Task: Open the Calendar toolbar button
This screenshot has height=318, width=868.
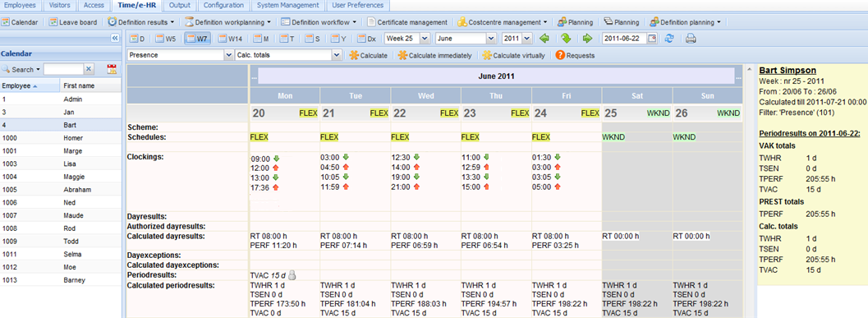Action: pos(21,22)
